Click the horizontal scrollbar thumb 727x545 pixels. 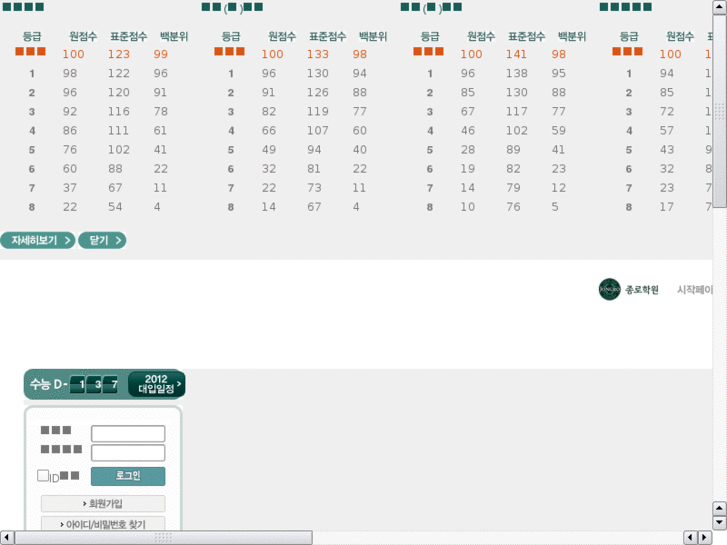point(163,538)
